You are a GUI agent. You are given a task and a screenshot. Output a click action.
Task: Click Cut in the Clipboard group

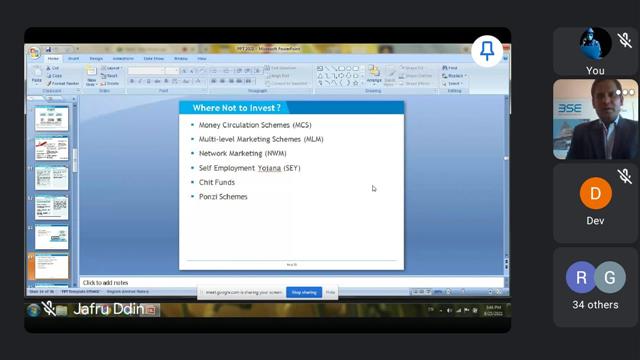(x=53, y=68)
